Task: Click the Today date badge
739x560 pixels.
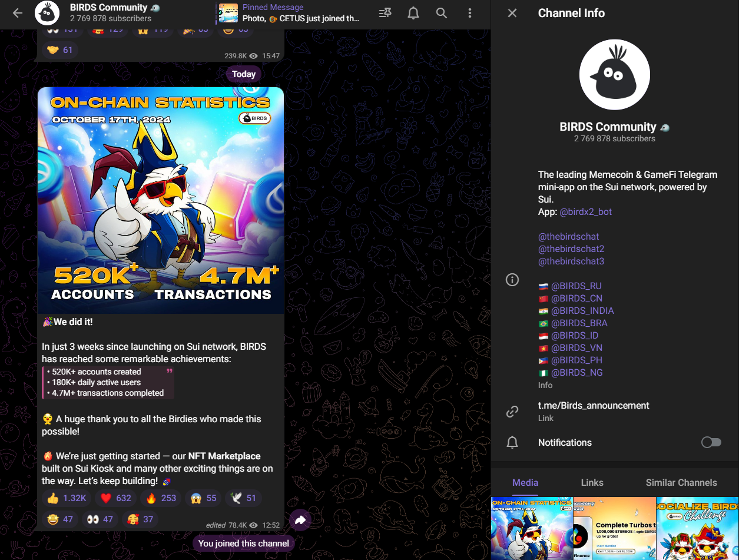Action: pyautogui.click(x=244, y=74)
